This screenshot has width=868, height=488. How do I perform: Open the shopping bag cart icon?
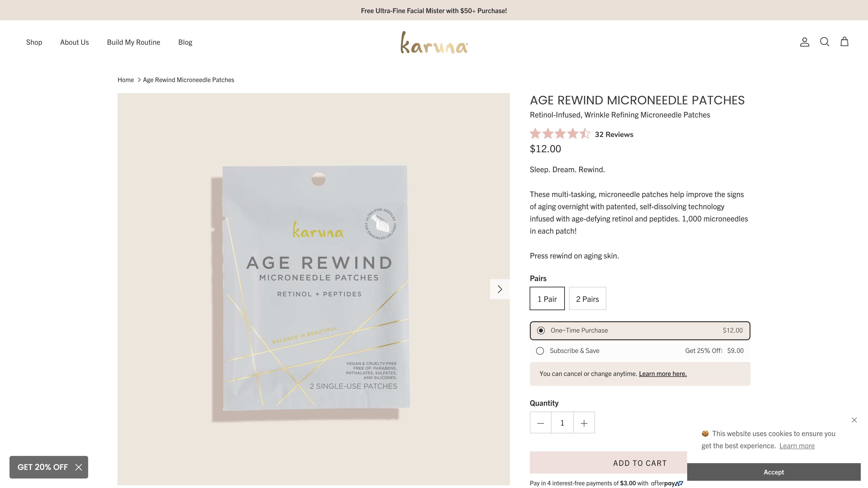pyautogui.click(x=844, y=42)
